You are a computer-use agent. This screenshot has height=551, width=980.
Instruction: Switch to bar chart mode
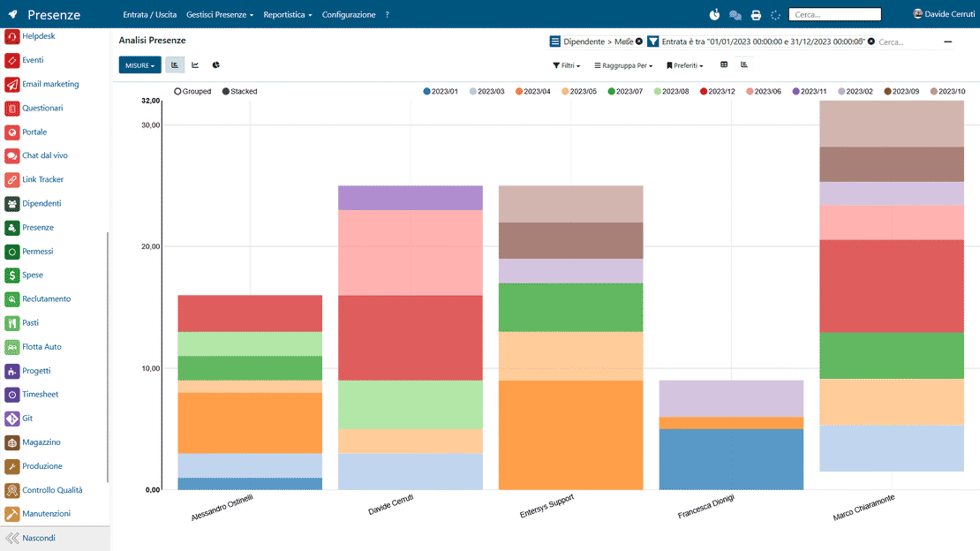tap(175, 65)
